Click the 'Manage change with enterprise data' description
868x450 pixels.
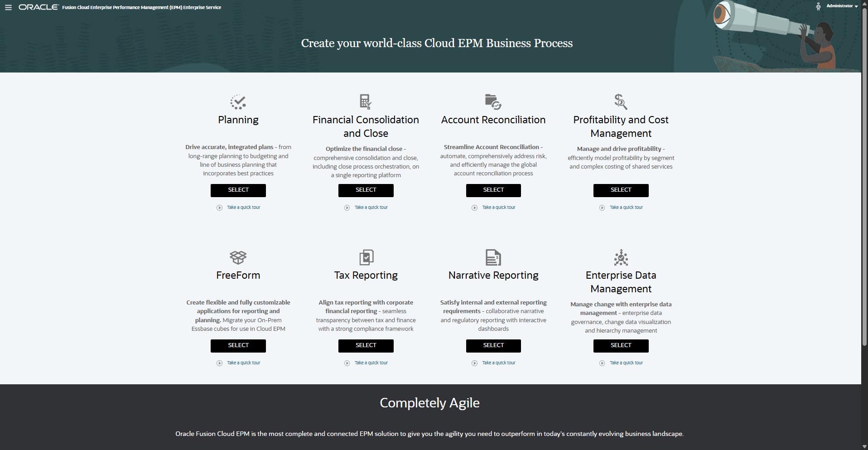pyautogui.click(x=621, y=317)
